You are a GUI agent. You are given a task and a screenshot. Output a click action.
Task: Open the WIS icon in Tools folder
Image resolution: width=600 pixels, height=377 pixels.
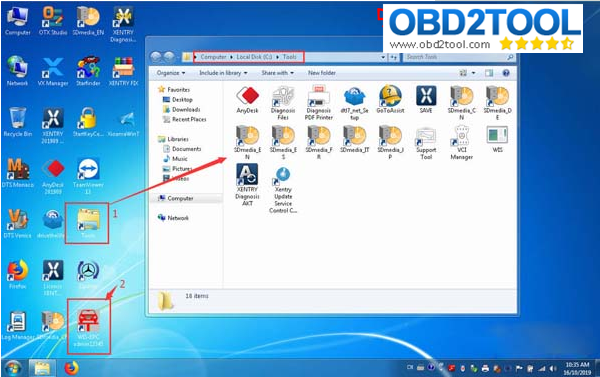click(497, 139)
